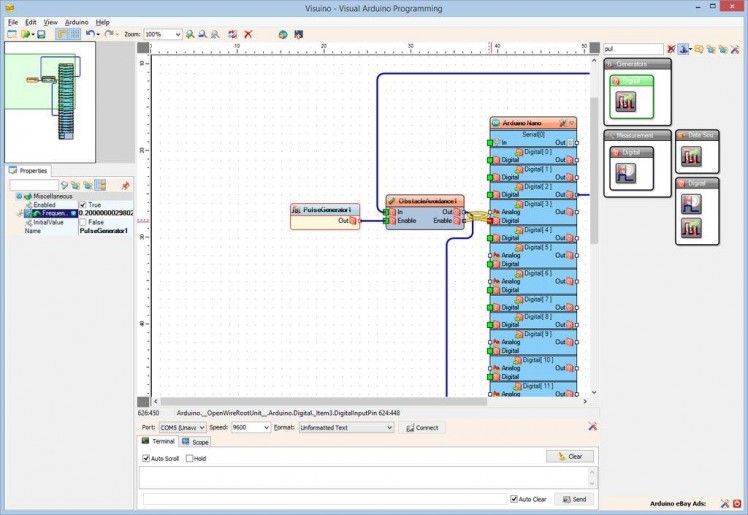Click the Zoom In magnifier icon
This screenshot has height=515, width=748.
(x=190, y=34)
